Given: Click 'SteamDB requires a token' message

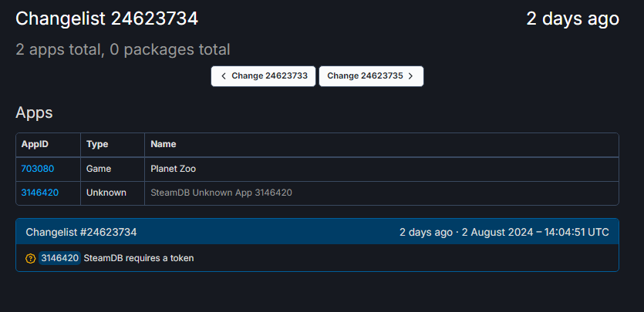Looking at the screenshot, I should 139,258.
